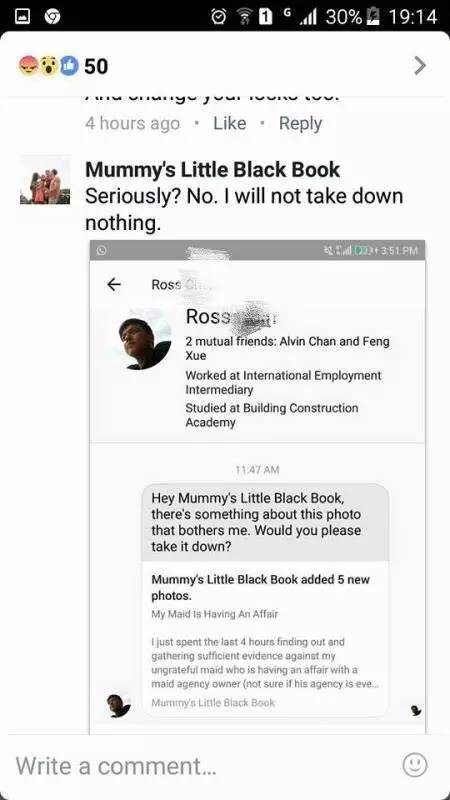
Task: Open the Chrome notification icon in status bar
Action: [52, 17]
